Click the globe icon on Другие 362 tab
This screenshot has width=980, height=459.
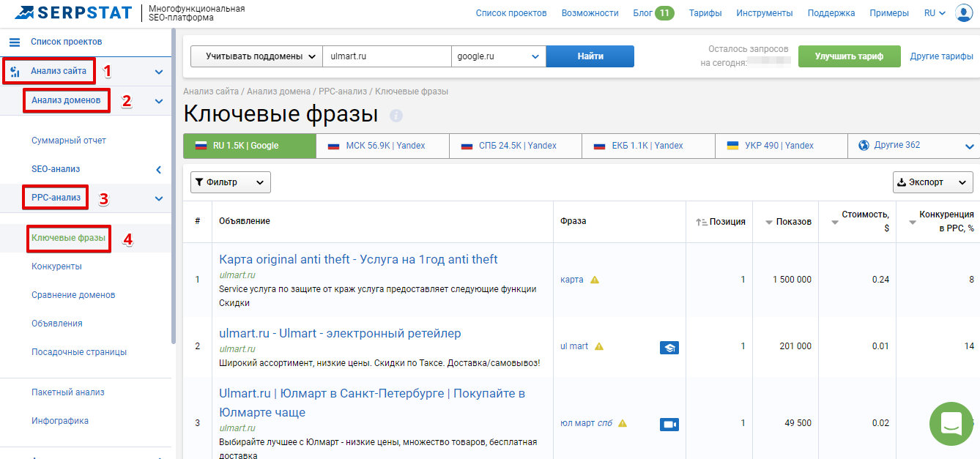point(863,145)
